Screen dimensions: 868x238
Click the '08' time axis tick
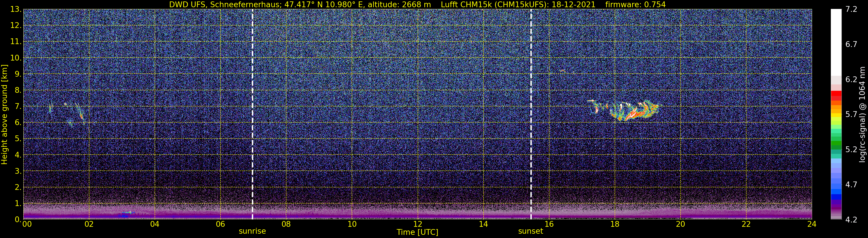(x=286, y=224)
